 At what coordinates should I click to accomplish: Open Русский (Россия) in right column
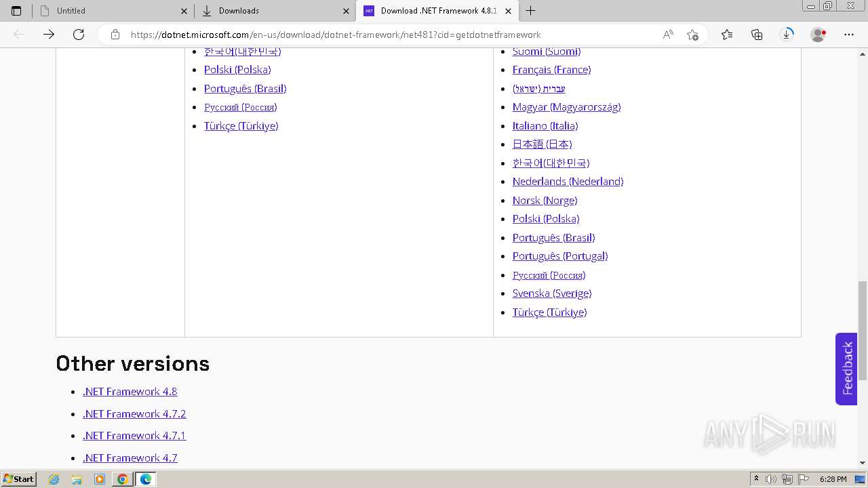coord(549,275)
